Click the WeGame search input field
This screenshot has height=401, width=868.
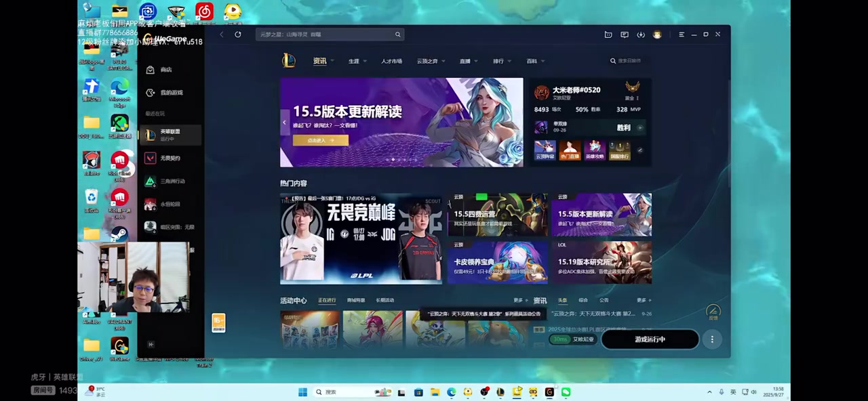coord(325,35)
